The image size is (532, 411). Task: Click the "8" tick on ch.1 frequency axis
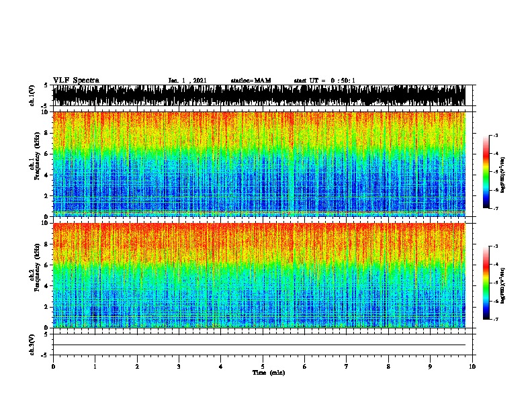point(46,133)
